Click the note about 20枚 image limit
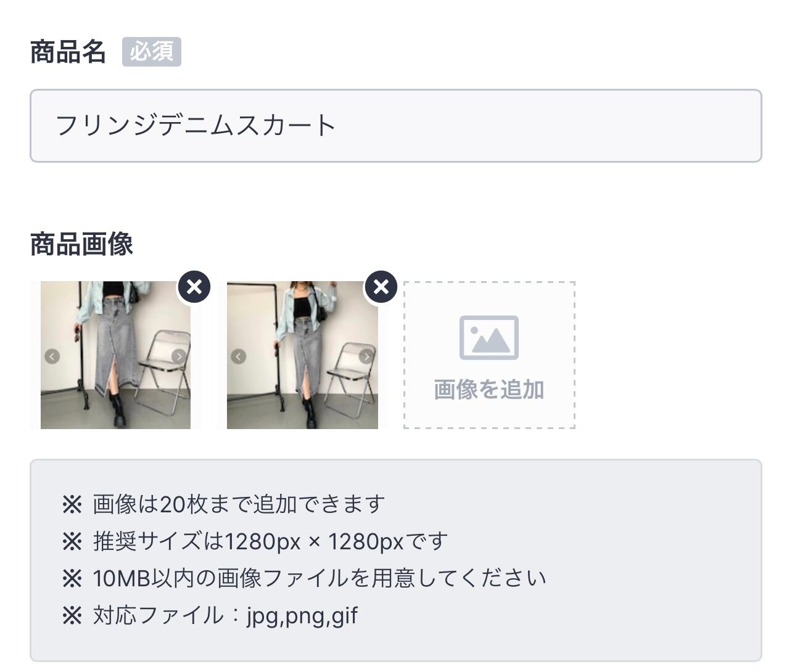 pyautogui.click(x=239, y=504)
